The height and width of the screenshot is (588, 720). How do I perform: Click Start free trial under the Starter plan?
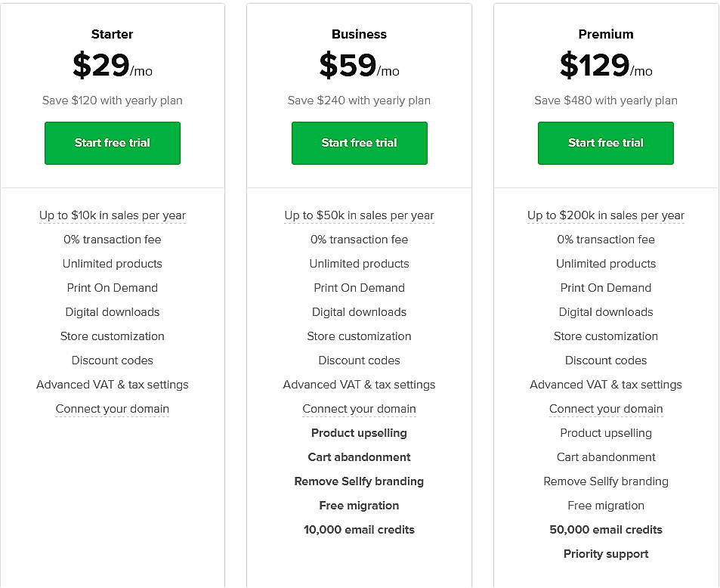112,143
